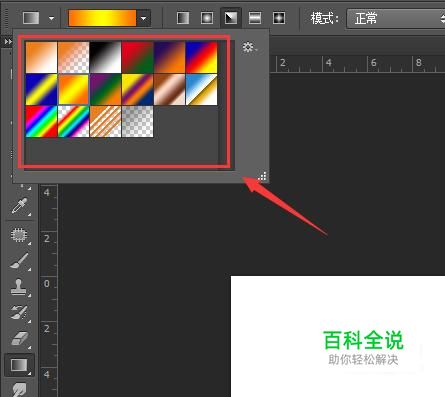Open the 模式 blend mode dropdown 正常
The width and height of the screenshot is (445, 397).
coord(396,19)
